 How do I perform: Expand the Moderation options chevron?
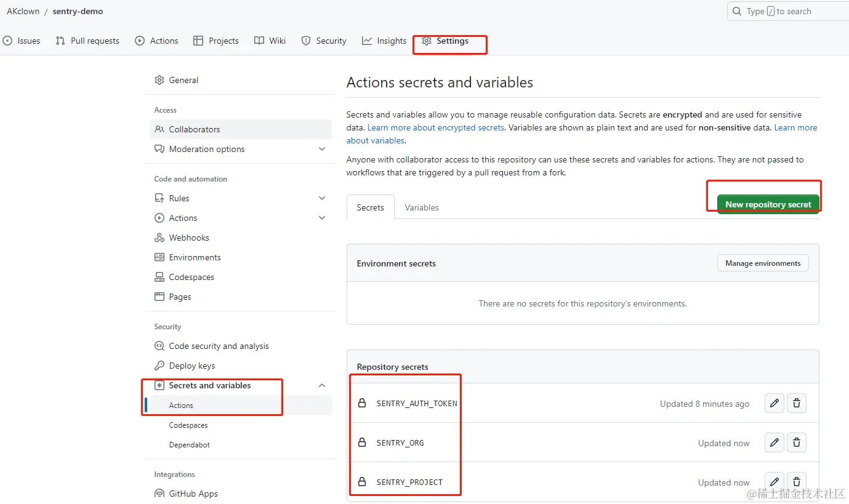(x=322, y=149)
